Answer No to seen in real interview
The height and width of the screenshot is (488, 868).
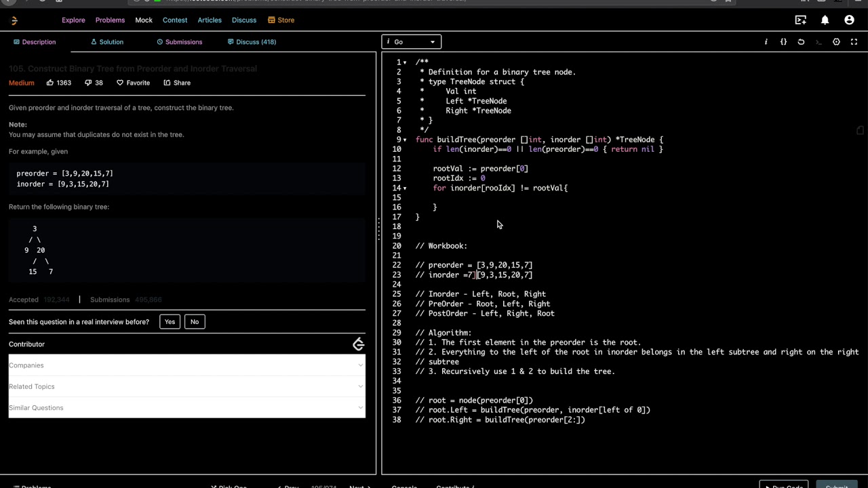coord(195,322)
